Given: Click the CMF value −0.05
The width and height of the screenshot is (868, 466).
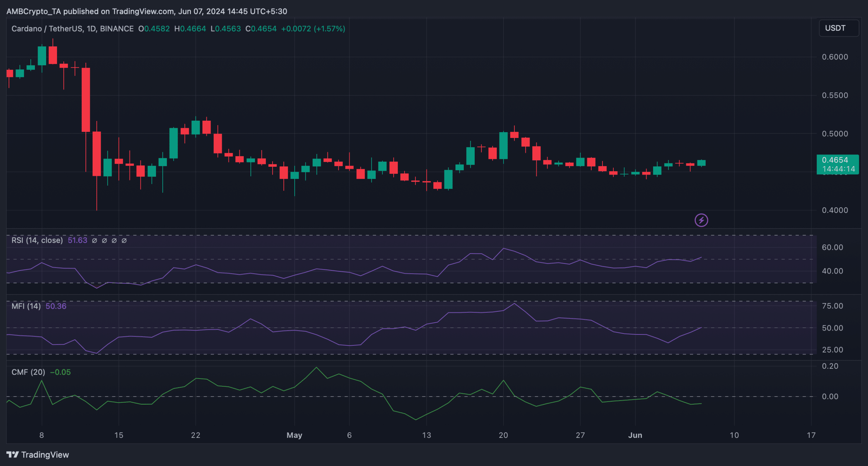Looking at the screenshot, I should click(x=60, y=372).
